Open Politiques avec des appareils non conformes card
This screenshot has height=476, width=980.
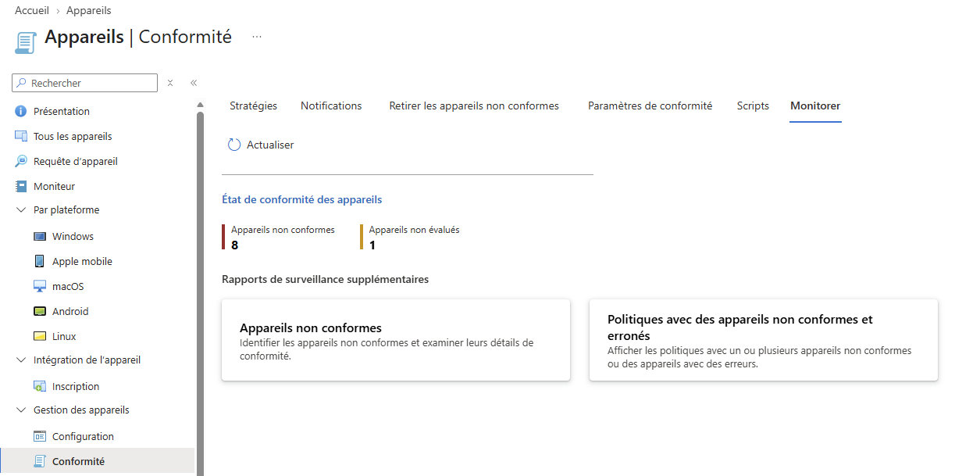point(763,340)
